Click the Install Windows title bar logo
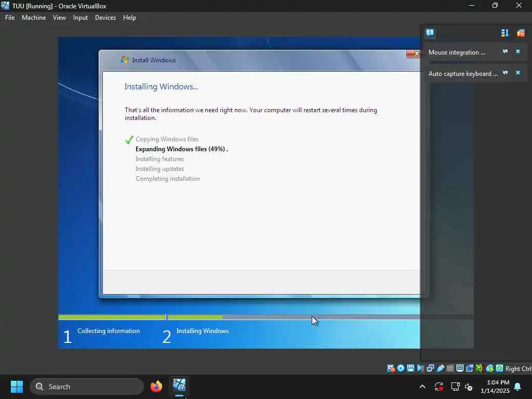This screenshot has height=399, width=532. coord(125,60)
